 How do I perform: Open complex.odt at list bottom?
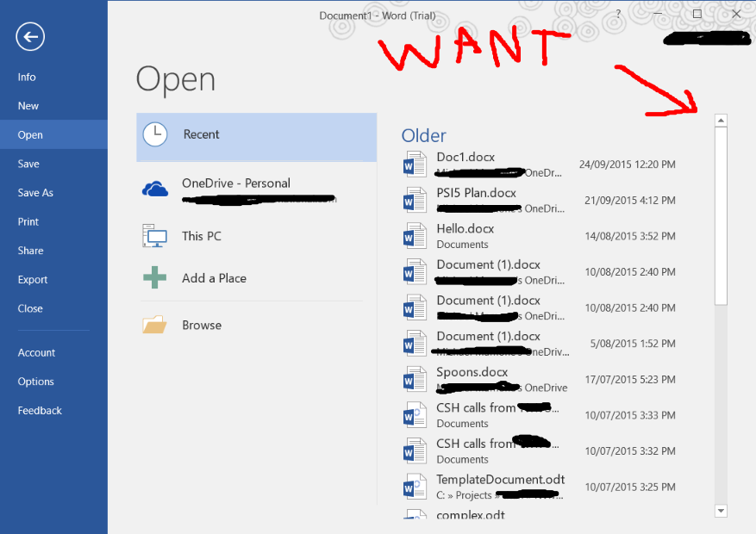tap(540, 513)
